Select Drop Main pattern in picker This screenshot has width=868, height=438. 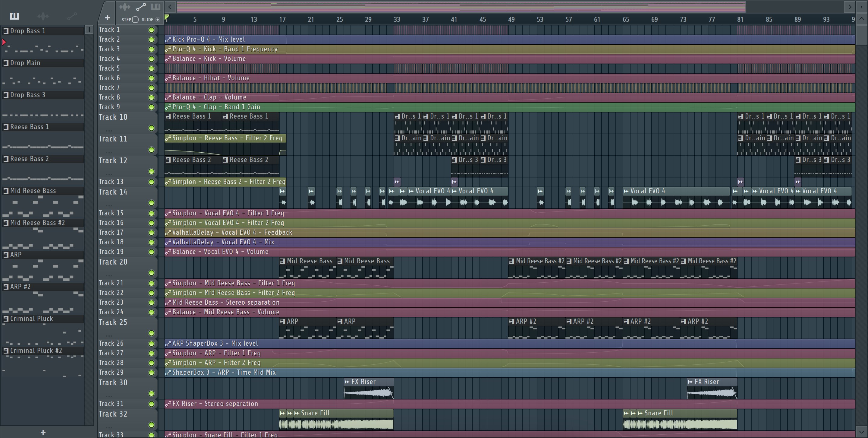point(43,63)
